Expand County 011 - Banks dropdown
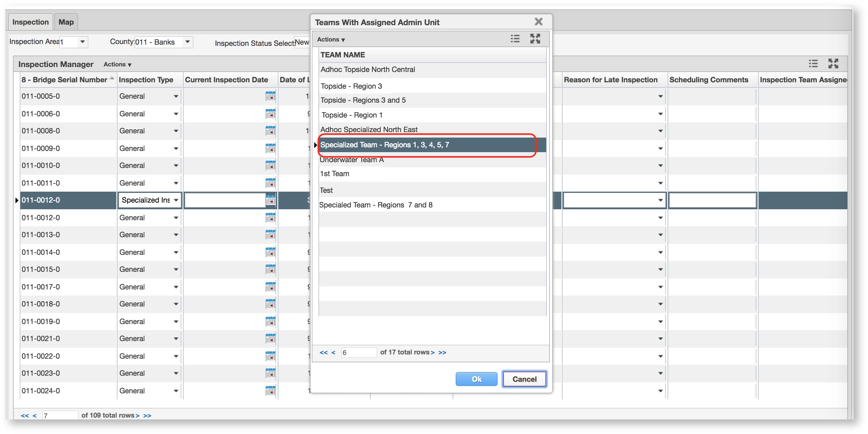This screenshot has height=434, width=868. coord(187,42)
